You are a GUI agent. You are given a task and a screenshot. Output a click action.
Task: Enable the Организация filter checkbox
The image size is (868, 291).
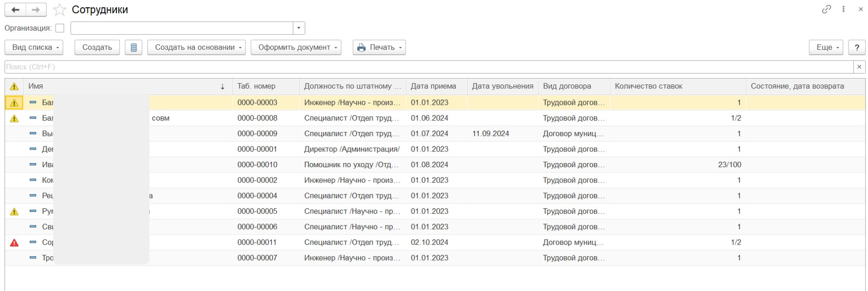click(x=60, y=28)
